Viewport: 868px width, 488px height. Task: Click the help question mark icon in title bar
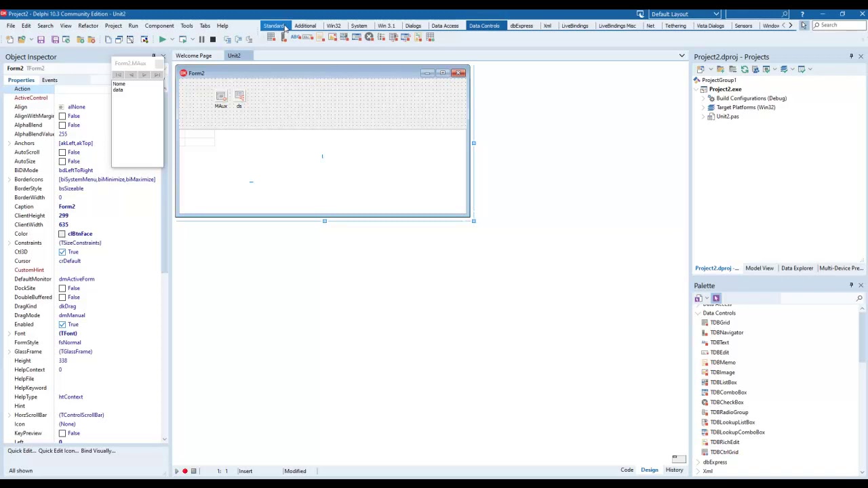point(802,14)
